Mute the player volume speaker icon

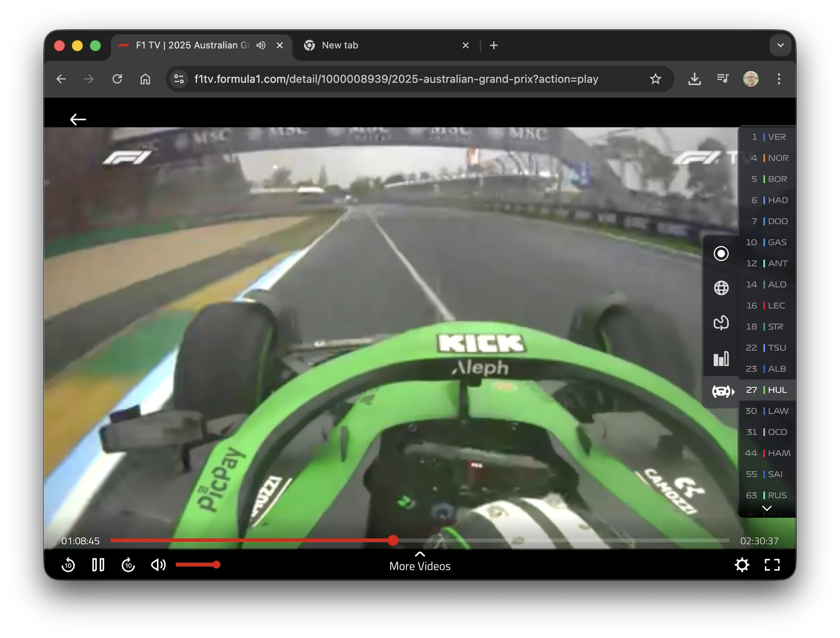tap(158, 565)
